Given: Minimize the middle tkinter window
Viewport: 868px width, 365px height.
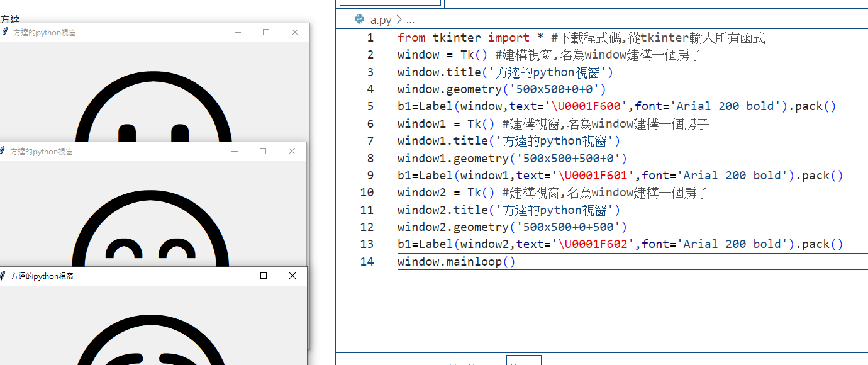Looking at the screenshot, I should click(235, 151).
